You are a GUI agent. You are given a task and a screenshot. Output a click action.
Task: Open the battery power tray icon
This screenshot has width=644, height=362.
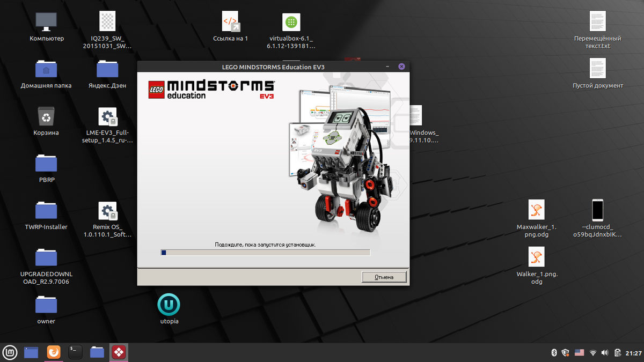618,352
